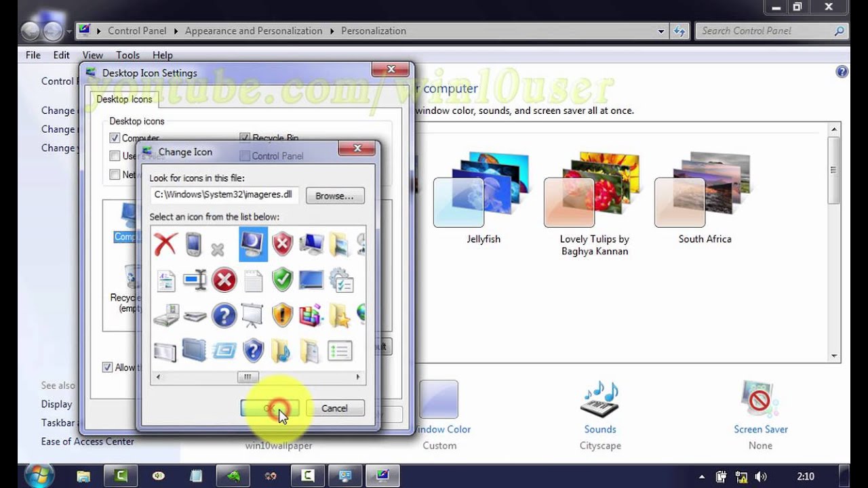The width and height of the screenshot is (868, 488).
Task: Open the Edit menu
Action: pos(62,55)
